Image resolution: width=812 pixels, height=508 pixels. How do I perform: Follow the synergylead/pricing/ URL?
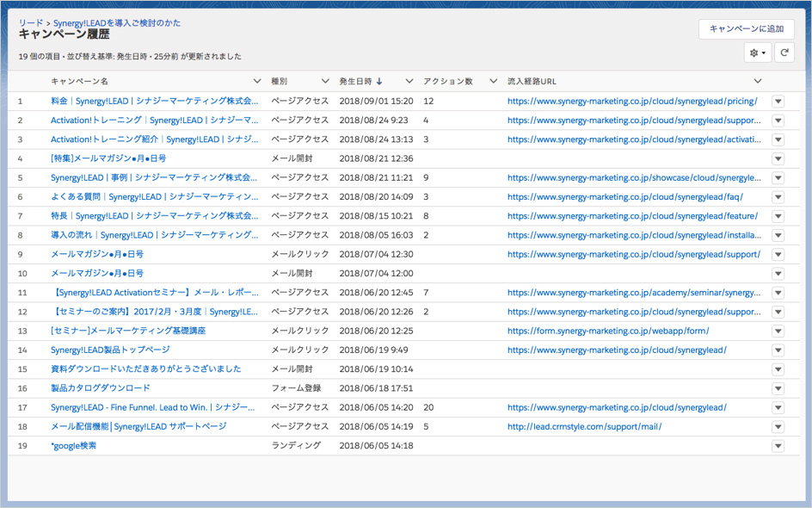coord(632,101)
